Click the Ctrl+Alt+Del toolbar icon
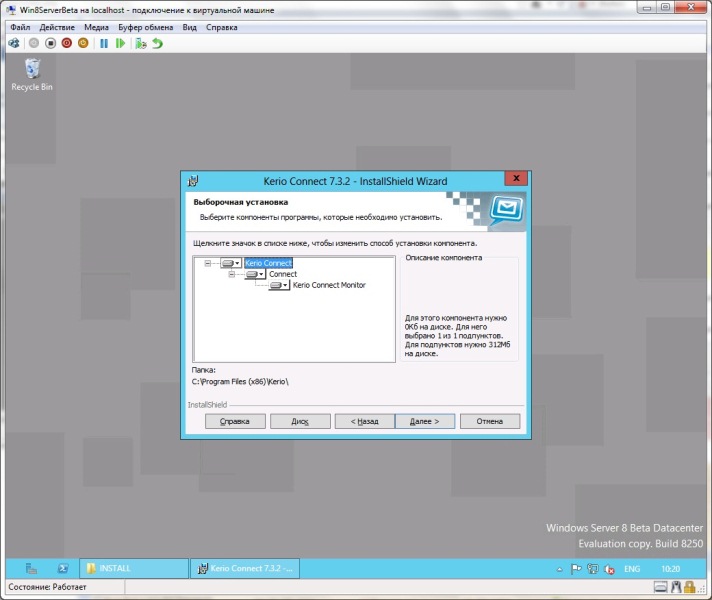The image size is (712, 600). coord(14,43)
